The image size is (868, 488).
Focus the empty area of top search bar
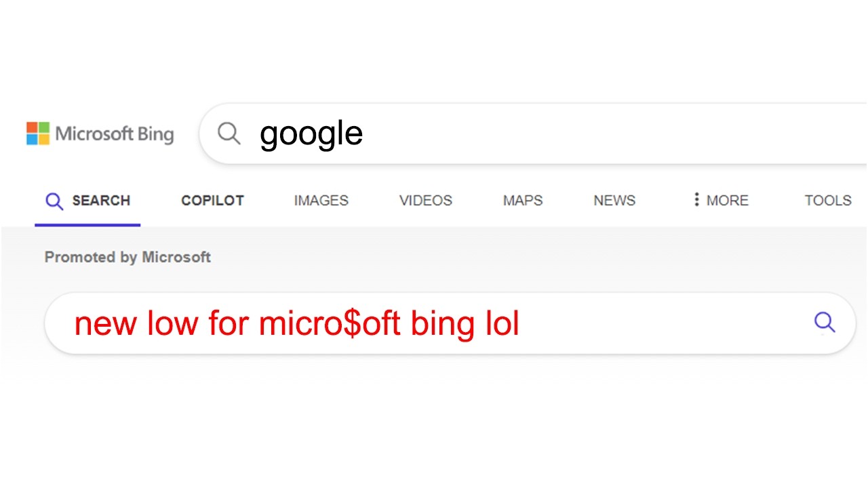[x=610, y=134]
